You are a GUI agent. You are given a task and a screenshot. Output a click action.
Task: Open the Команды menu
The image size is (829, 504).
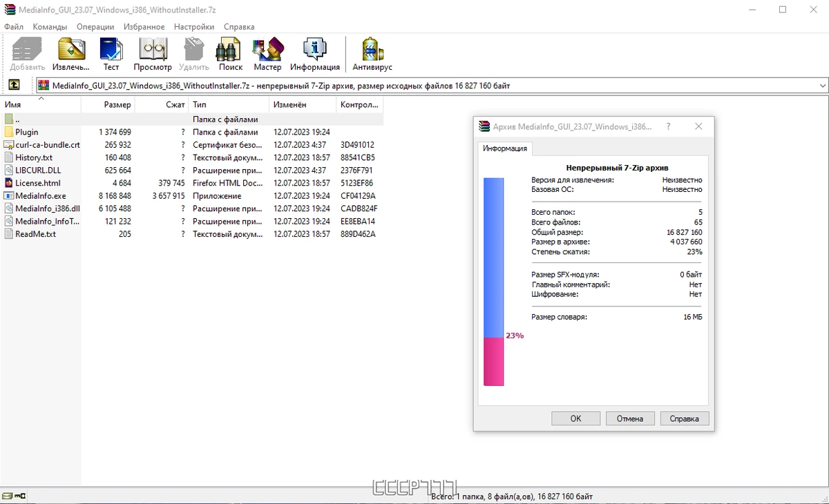50,27
